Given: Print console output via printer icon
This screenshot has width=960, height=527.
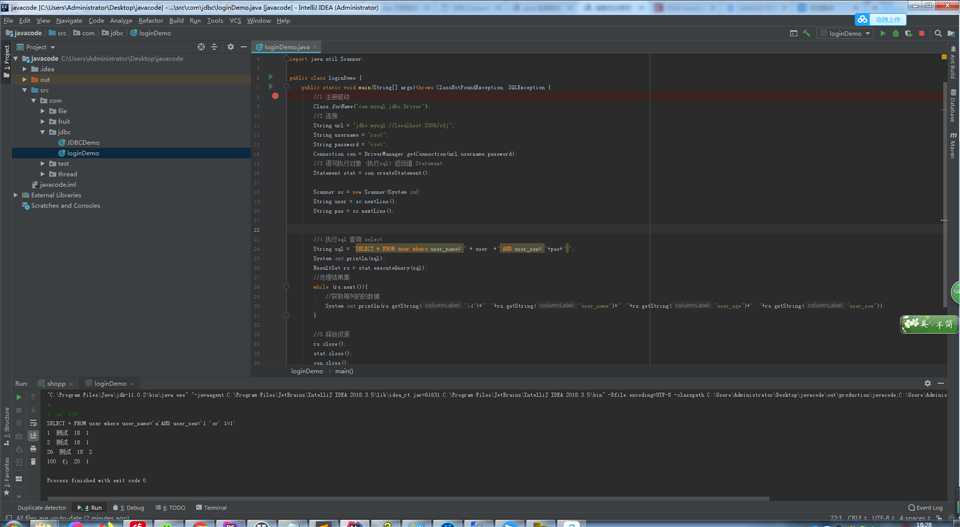Looking at the screenshot, I should coord(33,449).
